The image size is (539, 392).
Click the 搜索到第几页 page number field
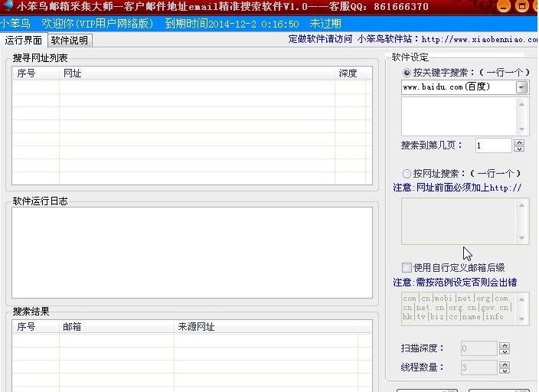tap(494, 145)
